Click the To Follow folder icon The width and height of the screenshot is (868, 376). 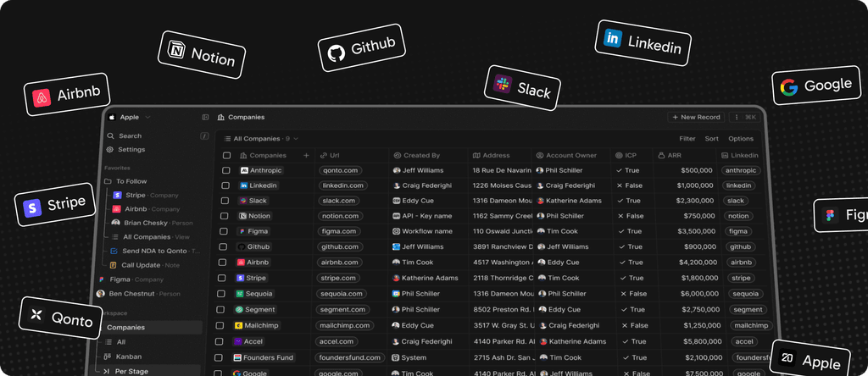(108, 181)
